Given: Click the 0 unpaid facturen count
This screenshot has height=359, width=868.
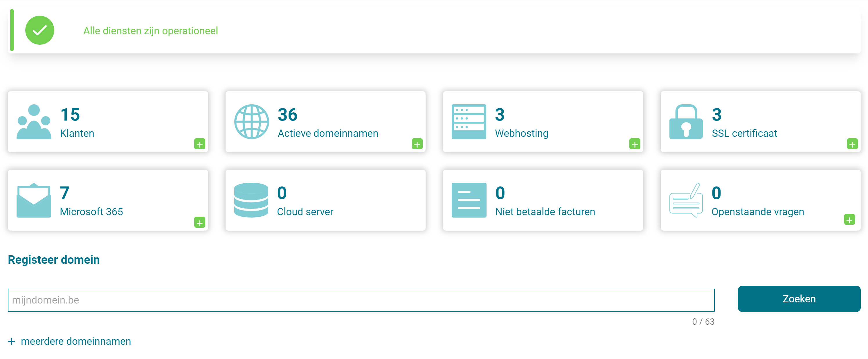Looking at the screenshot, I should [x=500, y=193].
